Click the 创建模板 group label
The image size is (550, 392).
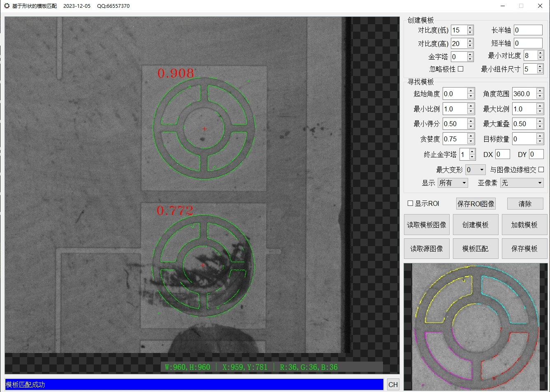(420, 20)
